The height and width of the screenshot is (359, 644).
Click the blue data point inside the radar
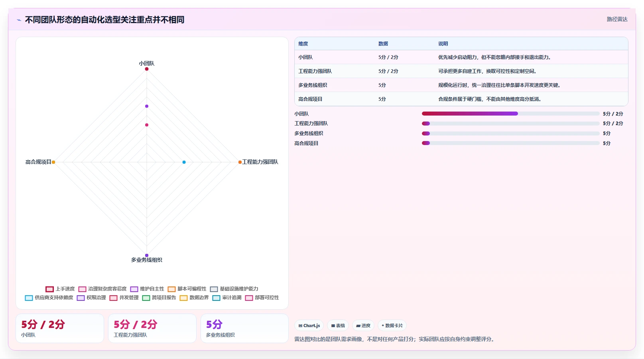[184, 162]
